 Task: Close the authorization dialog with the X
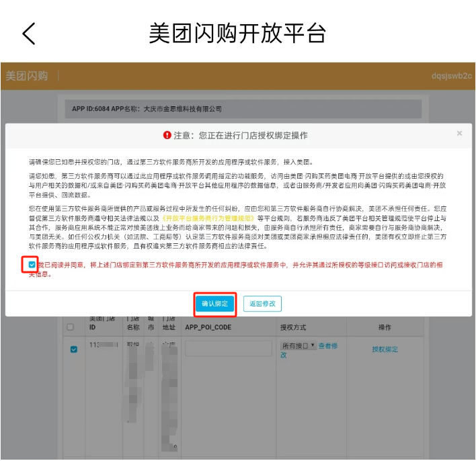pyautogui.click(x=459, y=134)
